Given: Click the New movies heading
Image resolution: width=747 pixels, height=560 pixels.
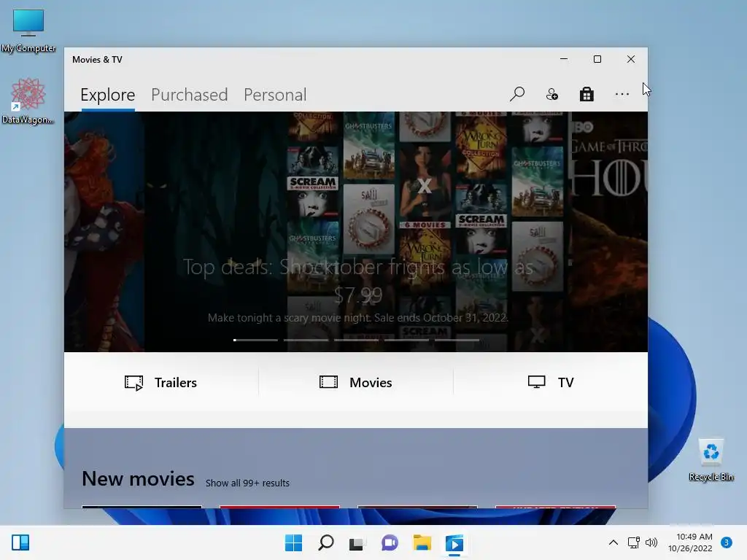Looking at the screenshot, I should (138, 478).
